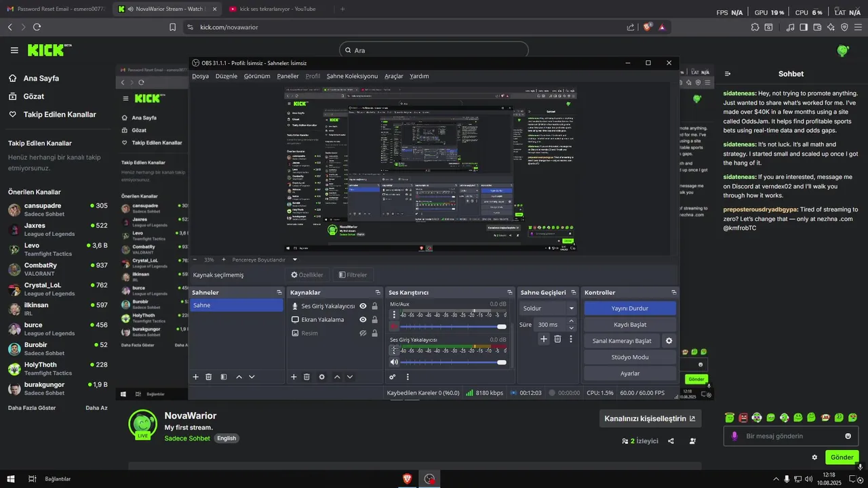Collapse list with Daha Az
The width and height of the screenshot is (868, 488).
point(96,408)
